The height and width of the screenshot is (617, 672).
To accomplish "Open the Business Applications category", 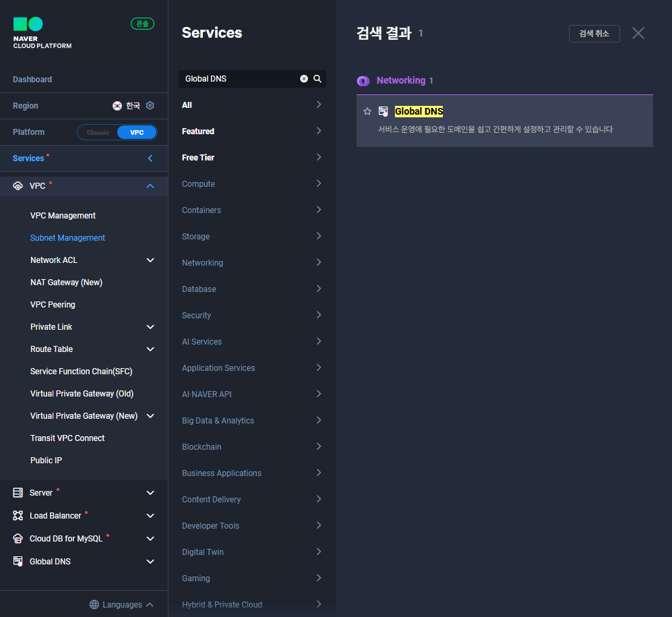I will pyautogui.click(x=252, y=473).
